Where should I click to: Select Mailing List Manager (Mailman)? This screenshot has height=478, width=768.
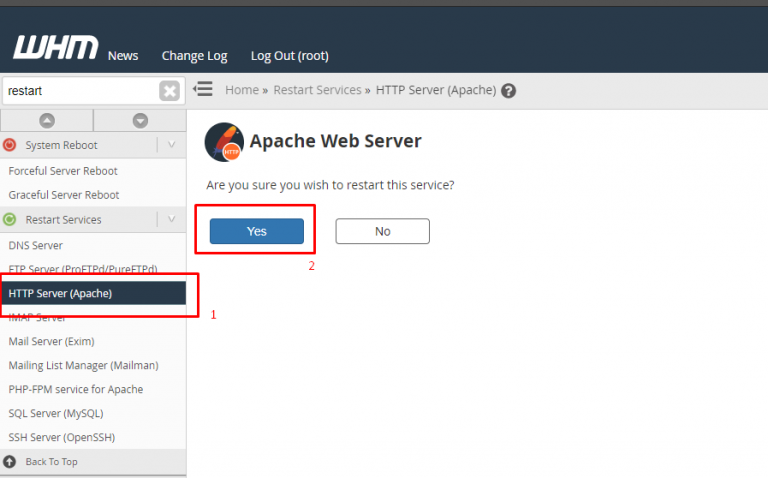(83, 365)
